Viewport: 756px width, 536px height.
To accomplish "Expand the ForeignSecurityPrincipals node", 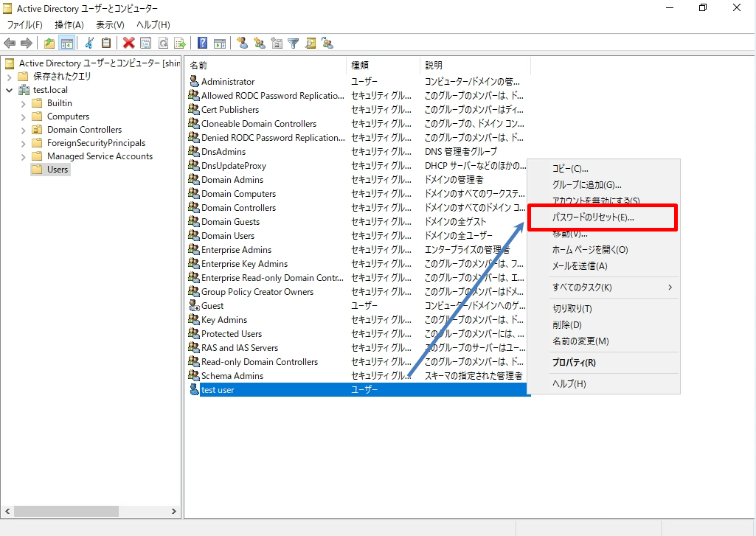I will click(x=23, y=143).
